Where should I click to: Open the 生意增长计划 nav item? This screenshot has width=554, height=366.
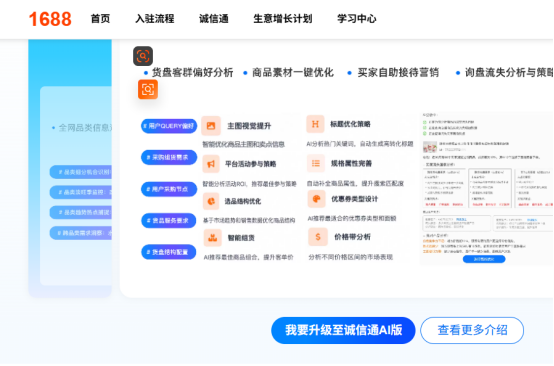click(x=283, y=19)
